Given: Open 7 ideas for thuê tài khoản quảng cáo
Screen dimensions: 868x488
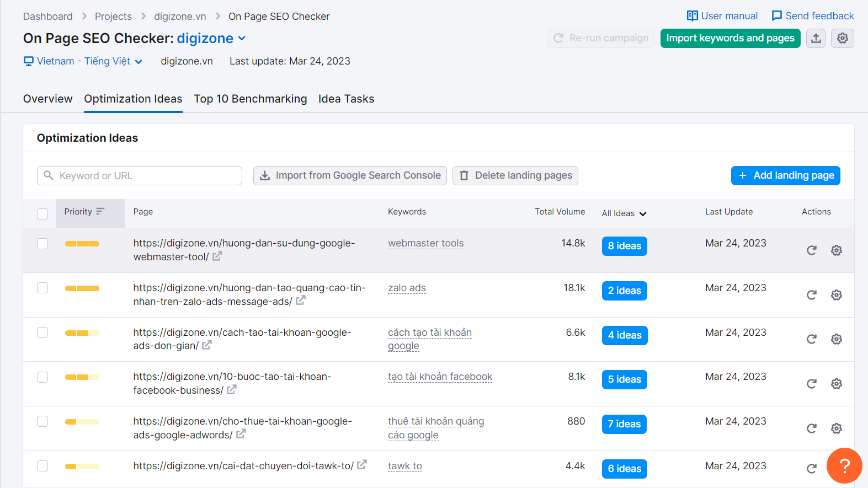Looking at the screenshot, I should click(x=625, y=424).
